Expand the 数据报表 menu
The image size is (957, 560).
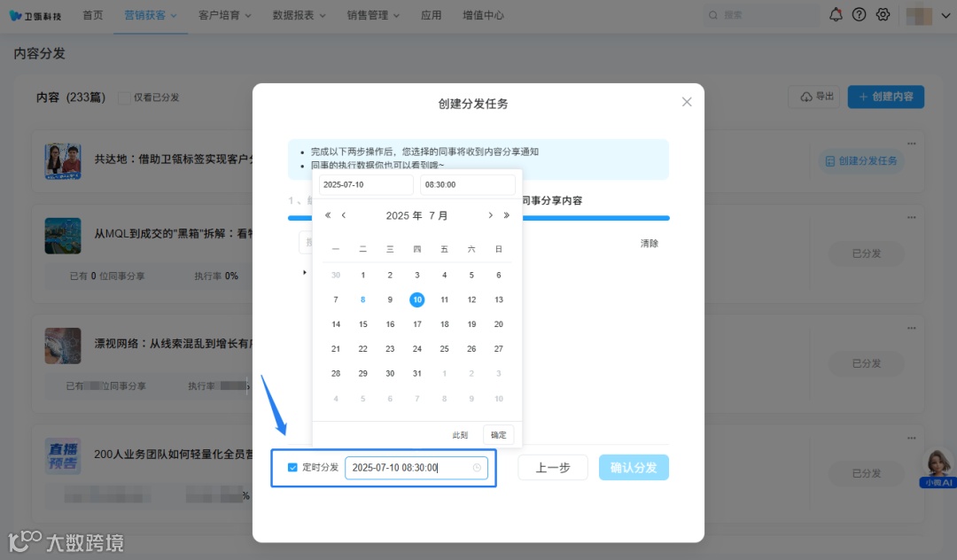point(300,15)
